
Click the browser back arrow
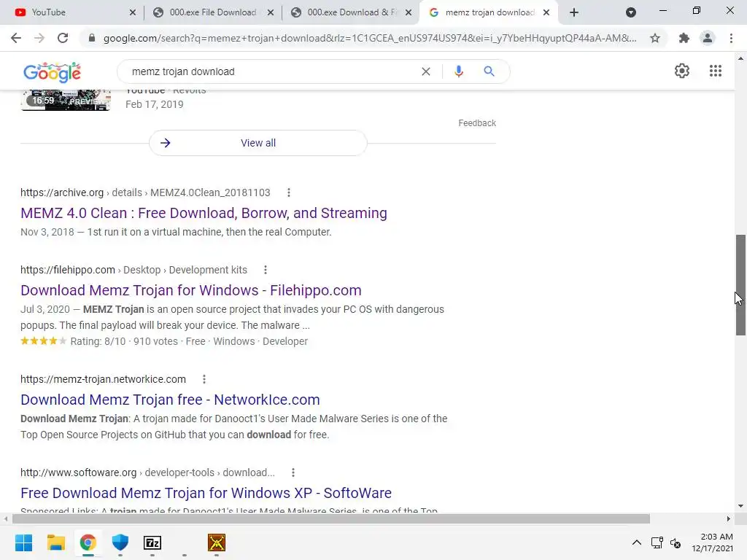[x=16, y=38]
